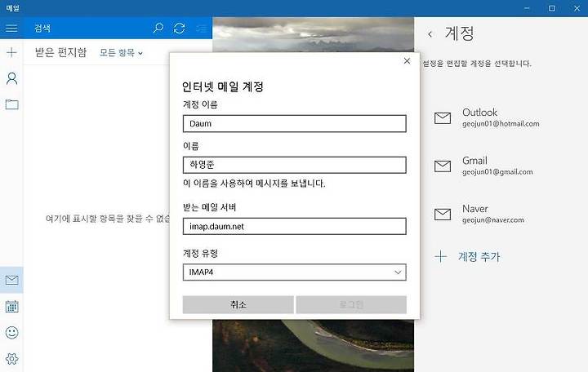Switch to Mail using the envelope icon
The image size is (588, 372).
[x=11, y=280]
